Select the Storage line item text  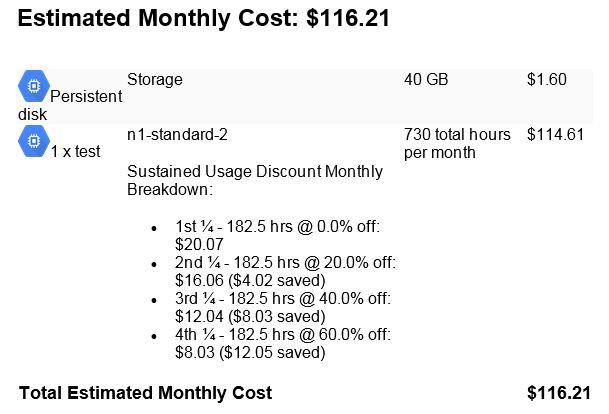pos(155,80)
